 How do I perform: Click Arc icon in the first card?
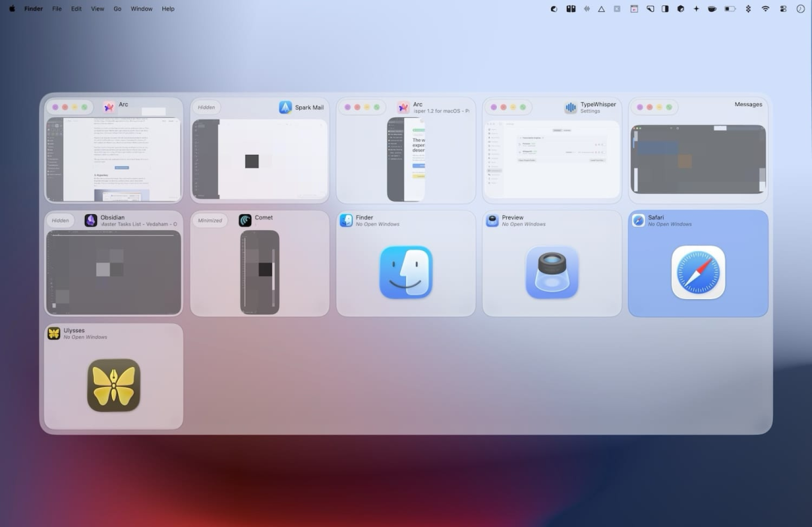(x=109, y=108)
